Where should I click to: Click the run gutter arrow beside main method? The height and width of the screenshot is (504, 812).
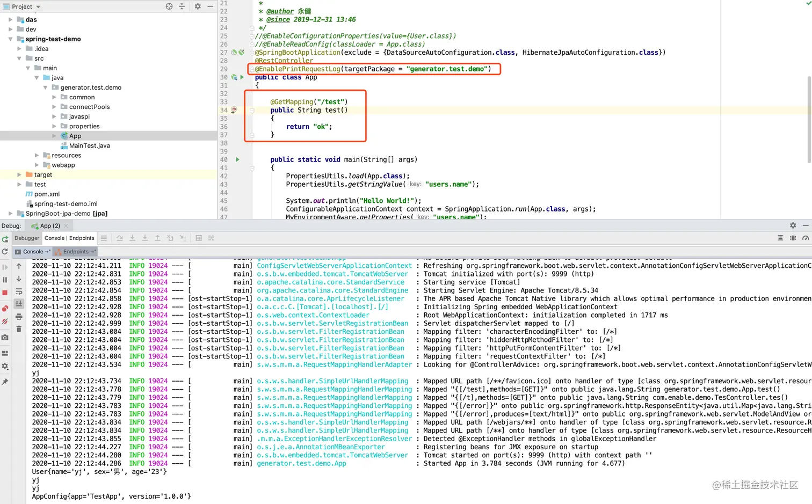click(x=237, y=159)
